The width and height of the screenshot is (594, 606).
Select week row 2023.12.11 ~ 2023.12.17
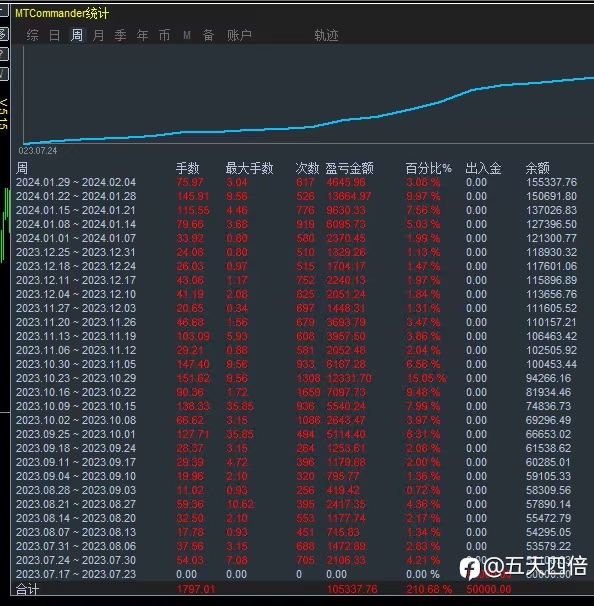(x=296, y=280)
